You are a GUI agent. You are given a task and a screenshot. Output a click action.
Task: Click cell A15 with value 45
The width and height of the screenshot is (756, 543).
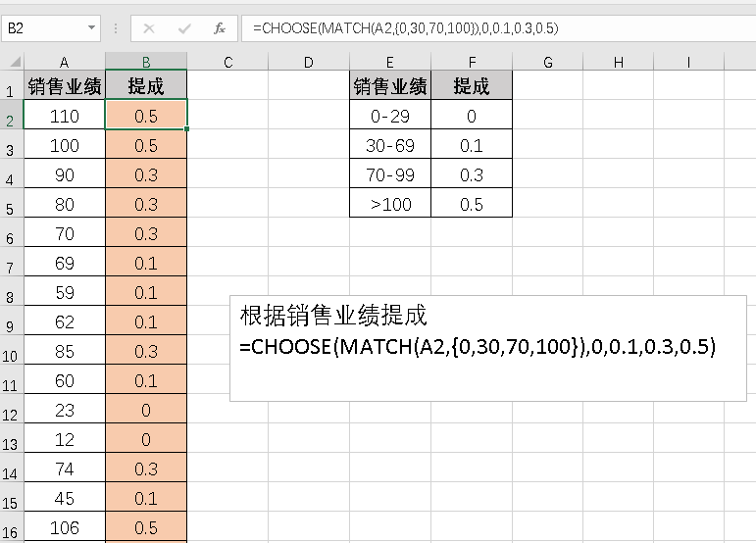[x=65, y=497]
